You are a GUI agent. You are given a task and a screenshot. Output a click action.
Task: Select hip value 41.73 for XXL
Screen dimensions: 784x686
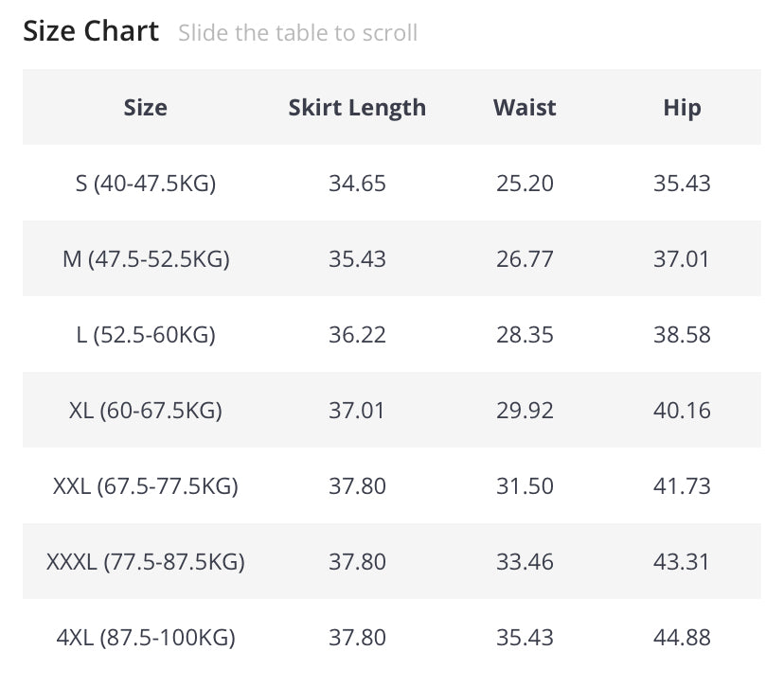tap(682, 485)
